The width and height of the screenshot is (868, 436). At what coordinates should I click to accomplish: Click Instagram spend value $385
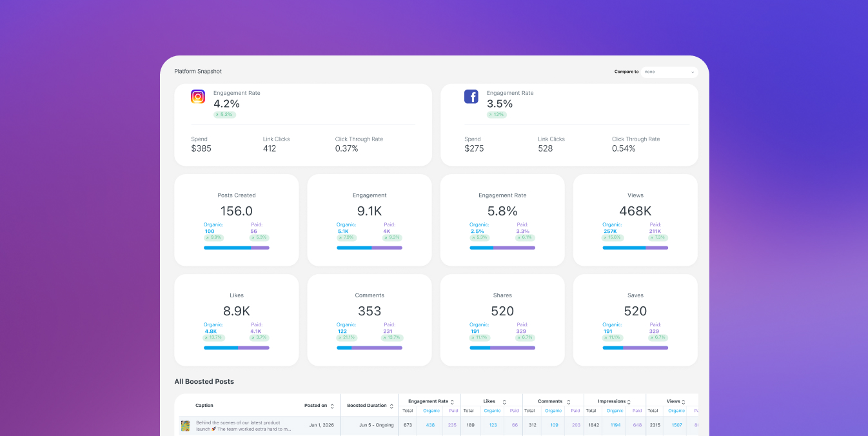[201, 149]
